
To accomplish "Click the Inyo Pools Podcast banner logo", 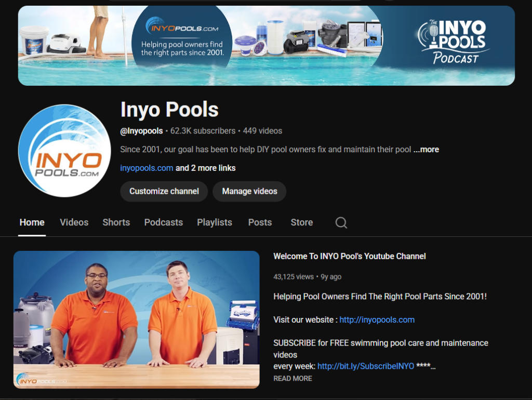I will 453,42.
